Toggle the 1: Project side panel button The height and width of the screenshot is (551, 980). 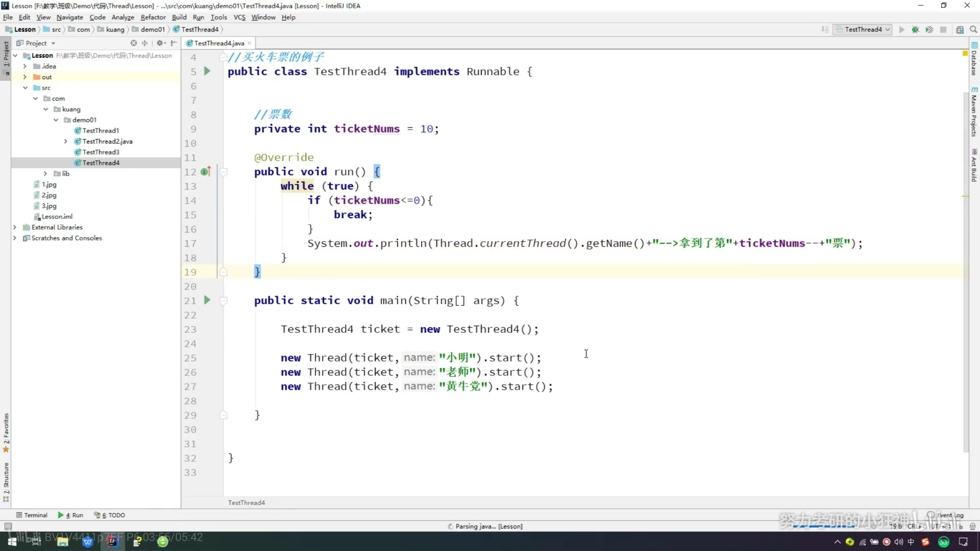[x=6, y=59]
